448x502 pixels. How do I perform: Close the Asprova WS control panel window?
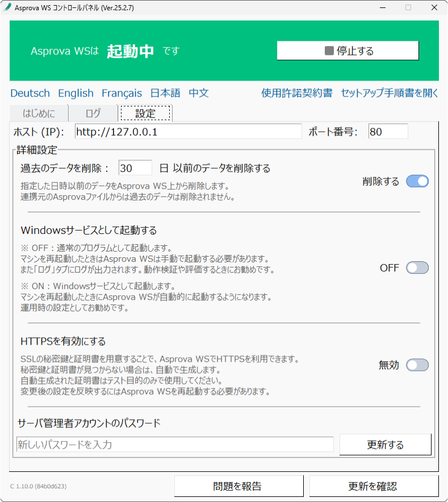pyautogui.click(x=434, y=7)
